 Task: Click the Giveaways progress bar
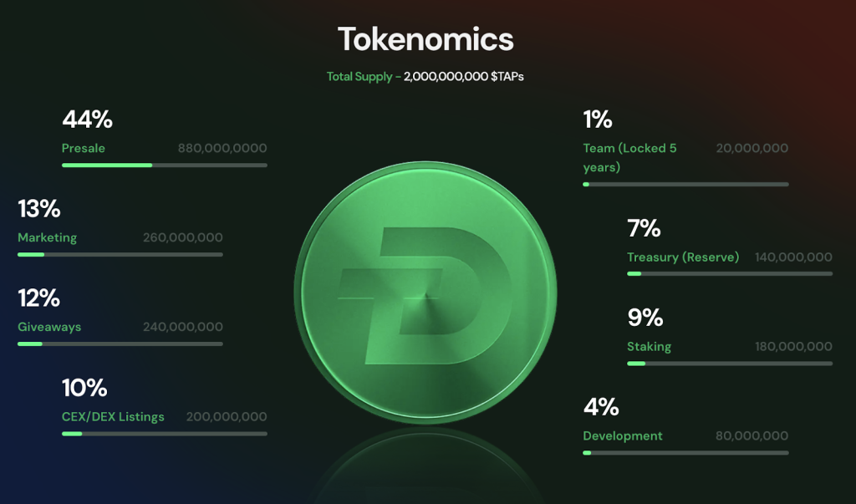120,344
